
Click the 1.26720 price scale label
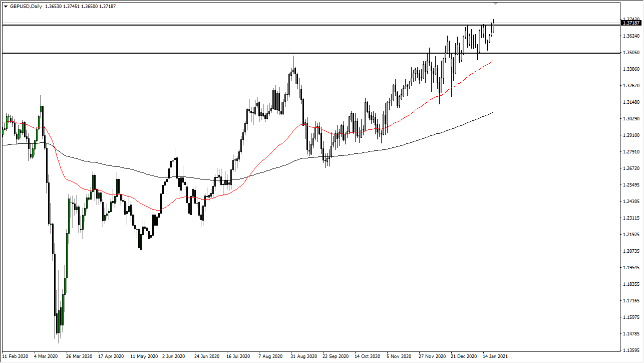click(x=631, y=168)
